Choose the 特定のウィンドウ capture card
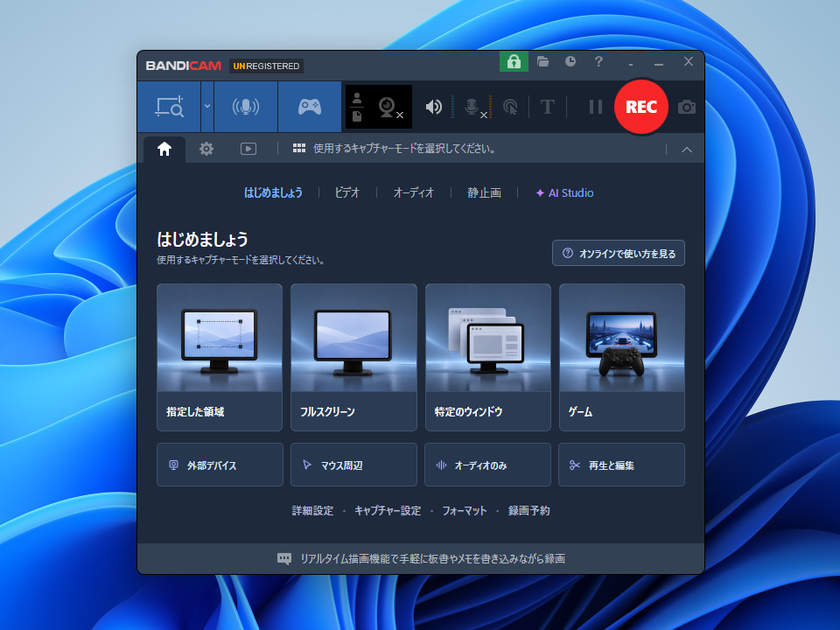This screenshot has width=840, height=630. pos(488,357)
